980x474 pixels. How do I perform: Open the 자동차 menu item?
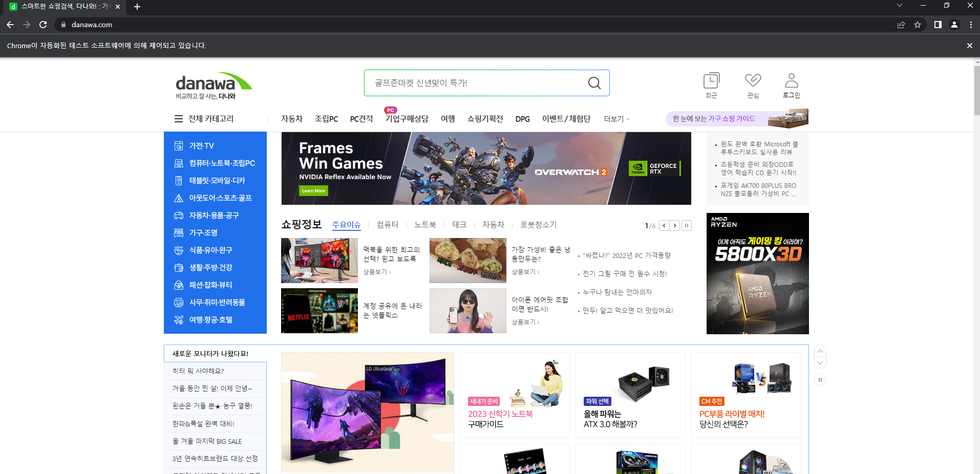click(292, 119)
